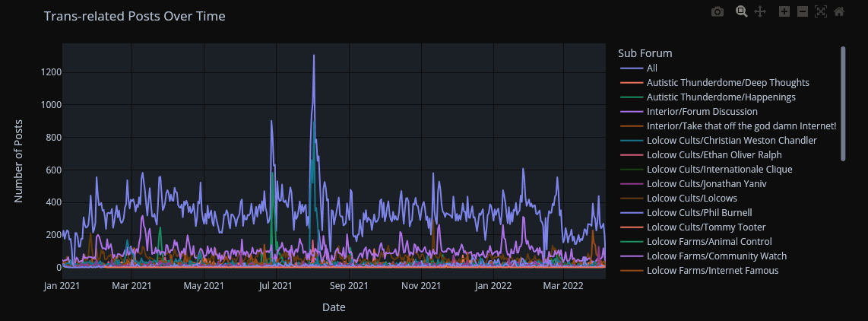The width and height of the screenshot is (868, 321).
Task: Click the '1200' y-axis tick label
Action: coord(50,72)
